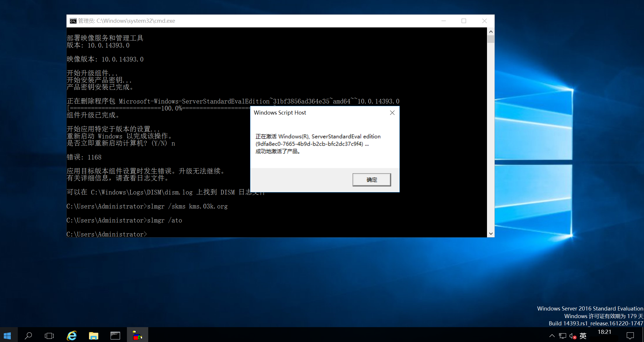Open Task View from the taskbar
644x342 pixels.
(x=49, y=336)
